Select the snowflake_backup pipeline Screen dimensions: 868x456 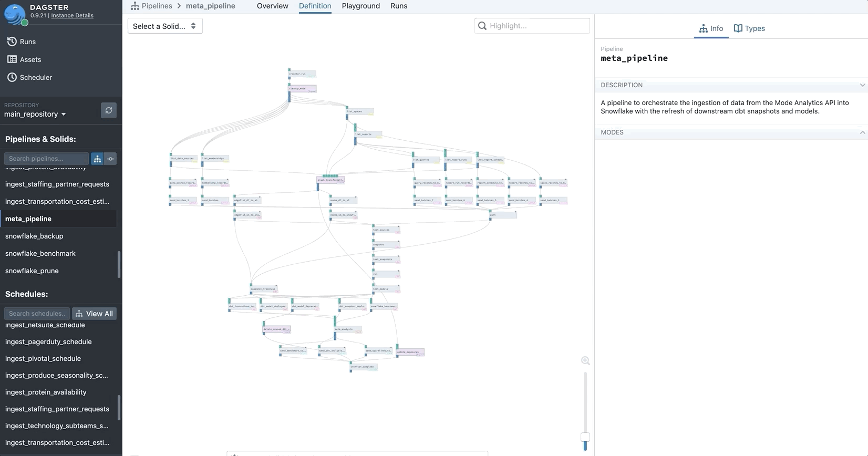click(34, 236)
